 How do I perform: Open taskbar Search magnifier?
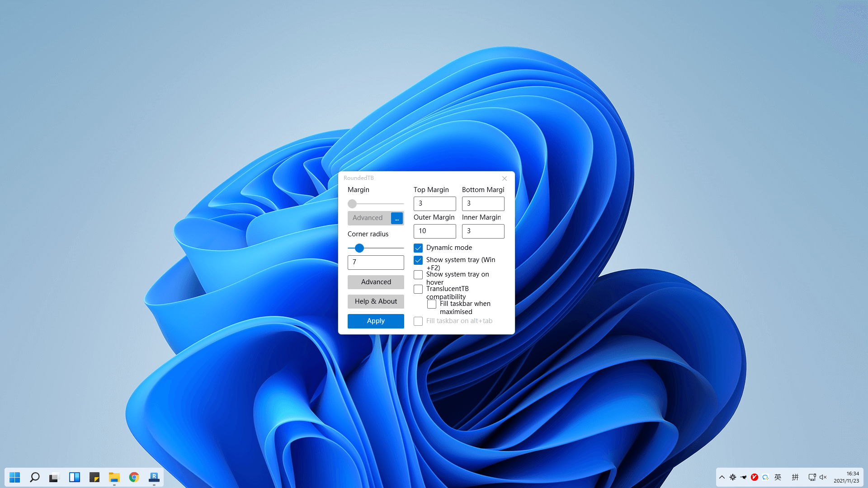(x=35, y=477)
